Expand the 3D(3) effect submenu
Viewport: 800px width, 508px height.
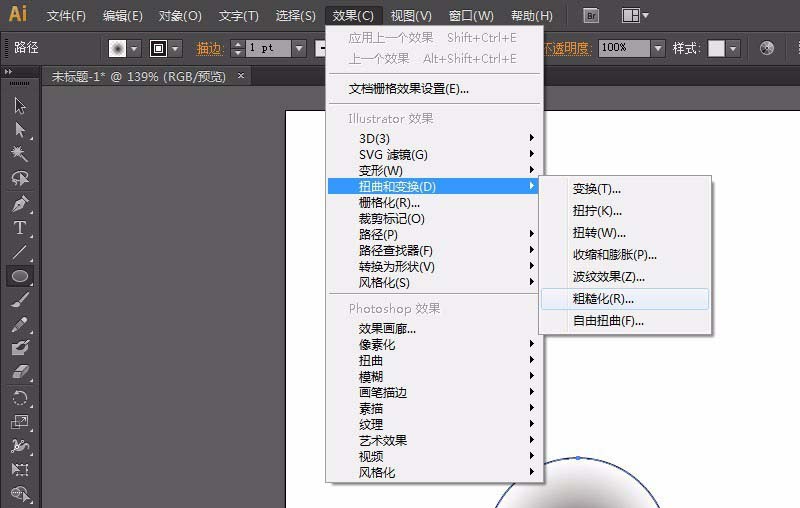(434, 138)
